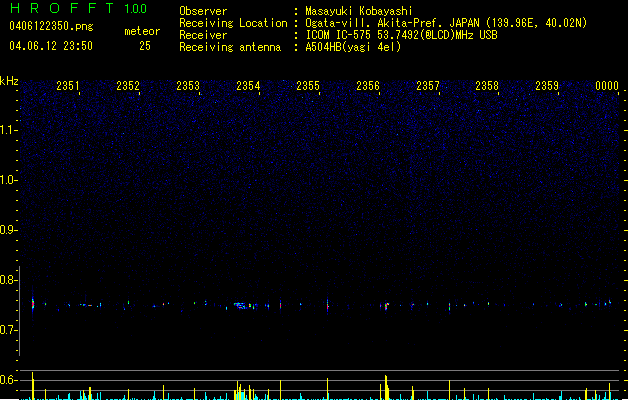The height and width of the screenshot is (400, 629).
Task: Click time marker 2357
Action: tap(428, 85)
